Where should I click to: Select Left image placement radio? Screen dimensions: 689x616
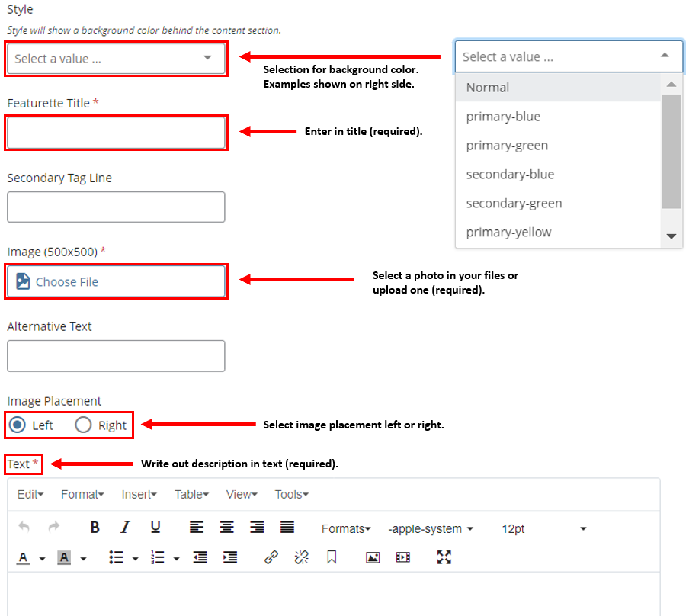pos(18,425)
